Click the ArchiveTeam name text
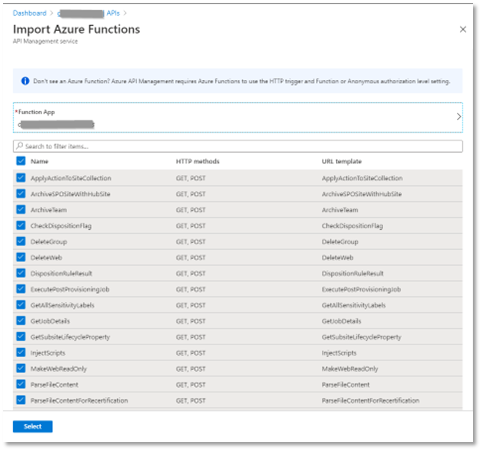 tap(49, 210)
